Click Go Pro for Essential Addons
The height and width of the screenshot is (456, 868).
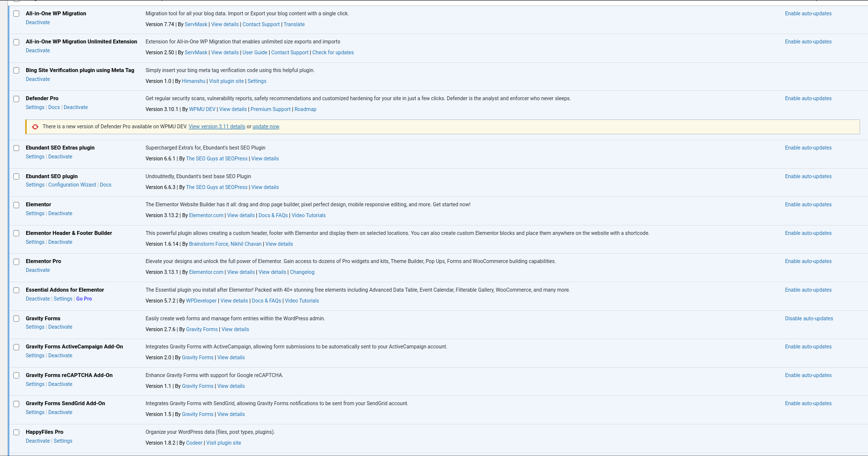84,299
